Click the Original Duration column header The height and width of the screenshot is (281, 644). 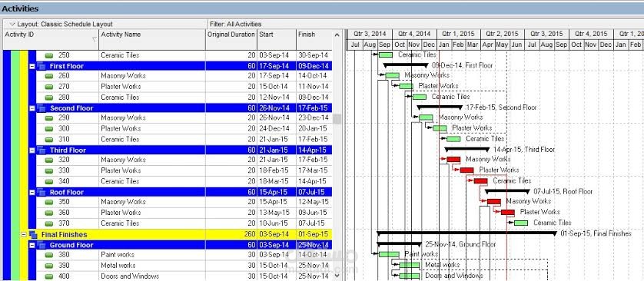click(231, 39)
